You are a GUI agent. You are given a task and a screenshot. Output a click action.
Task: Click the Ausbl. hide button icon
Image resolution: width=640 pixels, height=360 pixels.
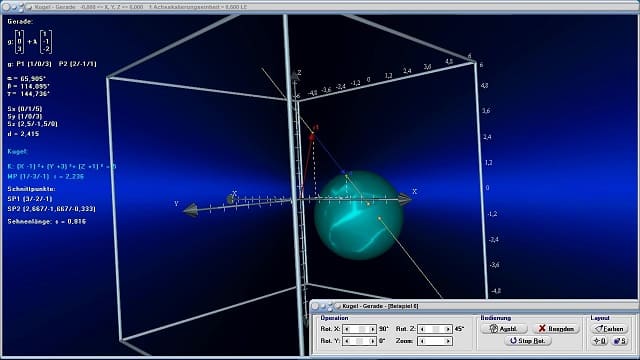point(494,329)
